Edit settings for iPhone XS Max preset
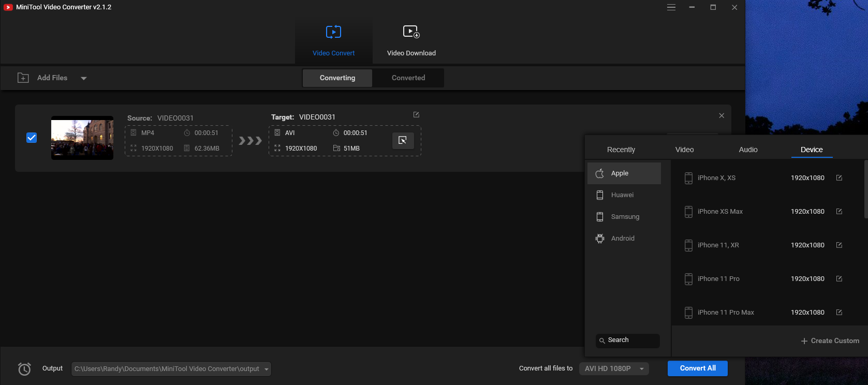 839,212
